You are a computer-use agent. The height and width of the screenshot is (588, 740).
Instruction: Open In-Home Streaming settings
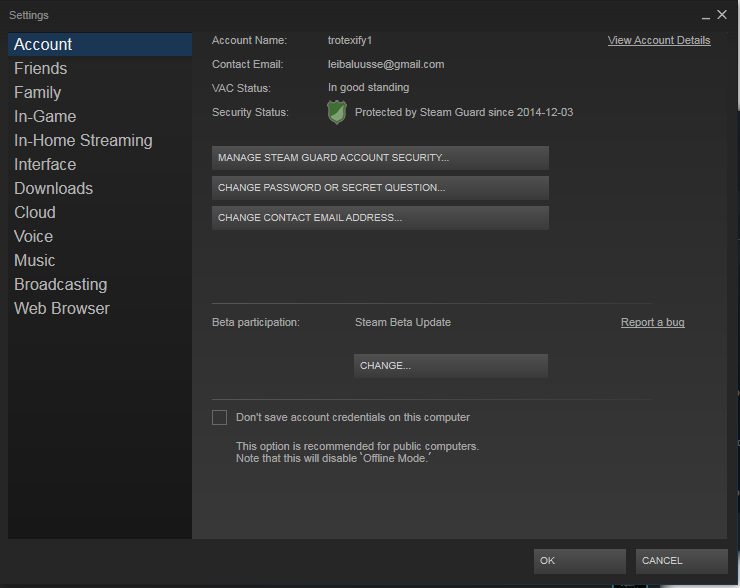click(x=100, y=141)
